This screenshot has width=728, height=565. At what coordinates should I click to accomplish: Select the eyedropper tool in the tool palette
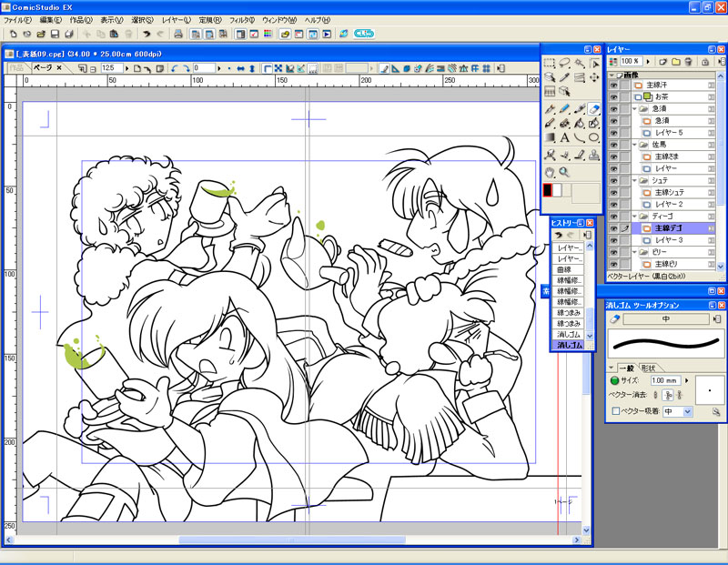[x=564, y=77]
